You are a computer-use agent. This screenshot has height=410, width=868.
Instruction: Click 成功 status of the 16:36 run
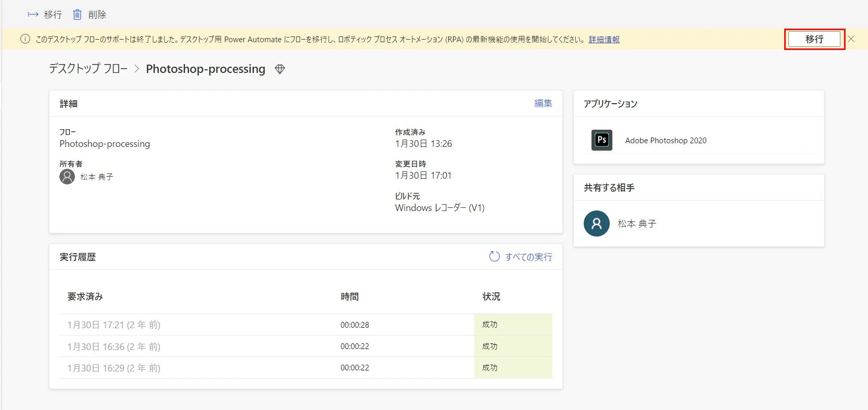(490, 346)
